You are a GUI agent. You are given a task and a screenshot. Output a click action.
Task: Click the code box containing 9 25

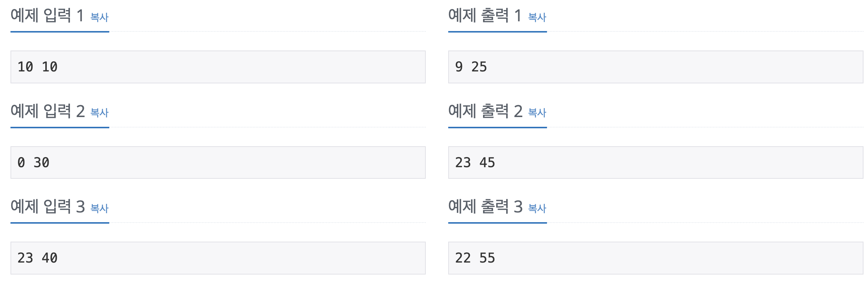(655, 67)
